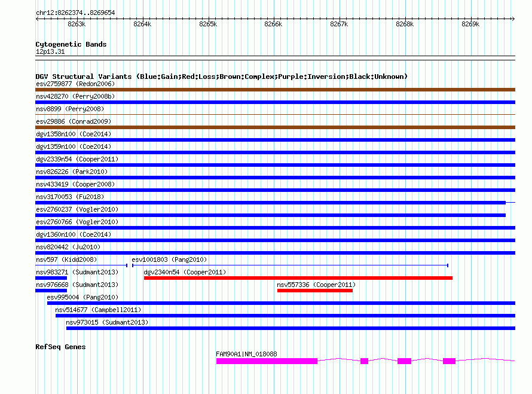Click the nsv514677 (Campbell2011) label
532x394 pixels.
(x=98, y=310)
